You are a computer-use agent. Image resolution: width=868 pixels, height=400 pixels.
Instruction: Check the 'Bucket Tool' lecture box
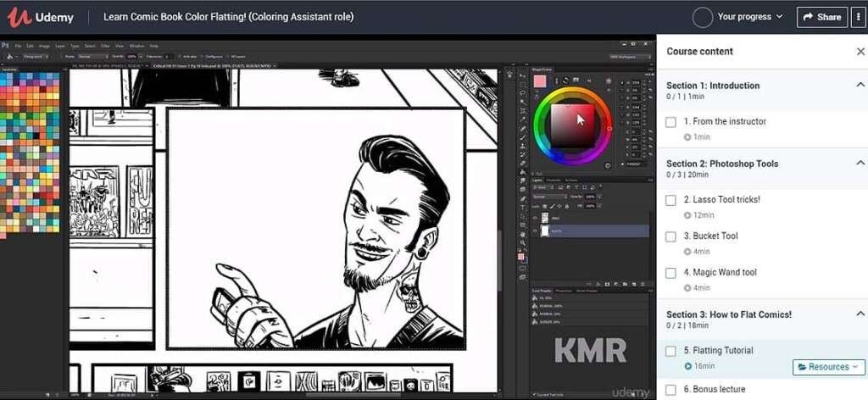(x=671, y=236)
